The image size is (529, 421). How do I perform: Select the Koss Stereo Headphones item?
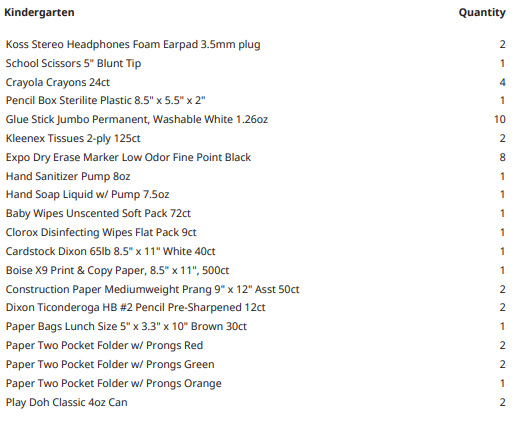(133, 45)
